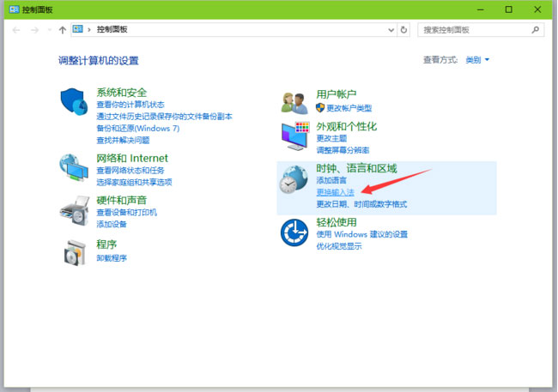Open 使用 Windows 建议的设置 link
Screen dimensions: 558x392
click(x=362, y=234)
